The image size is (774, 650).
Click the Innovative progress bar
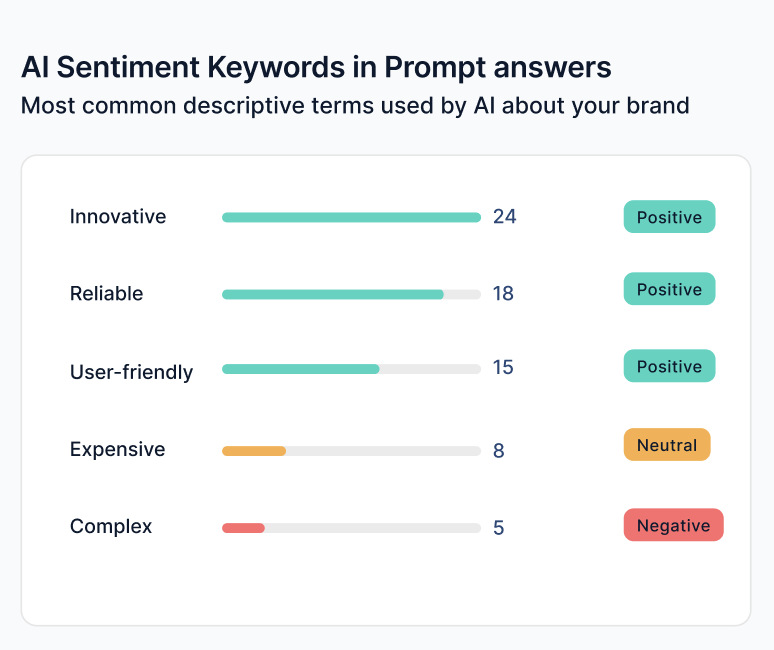click(351, 218)
